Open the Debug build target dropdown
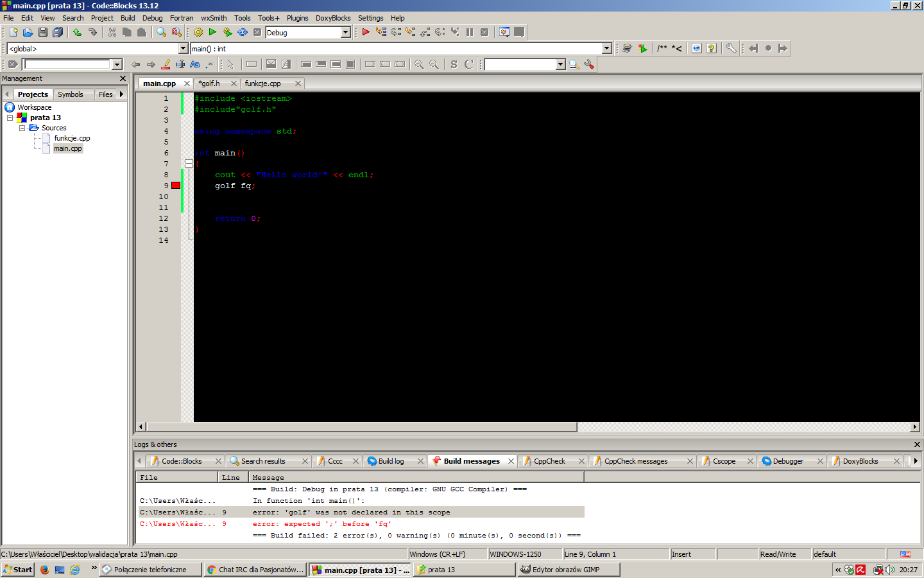The width and height of the screenshot is (924, 578). (x=346, y=32)
